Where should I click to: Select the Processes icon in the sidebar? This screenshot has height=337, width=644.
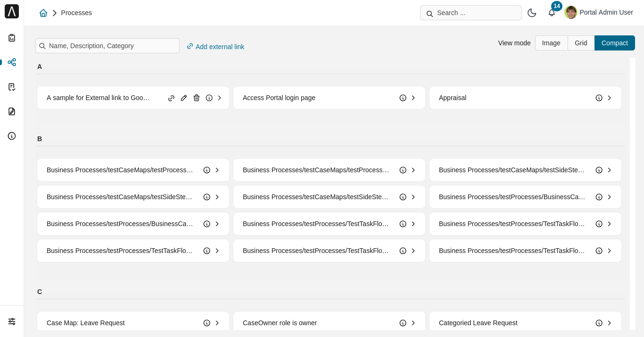coord(12,62)
